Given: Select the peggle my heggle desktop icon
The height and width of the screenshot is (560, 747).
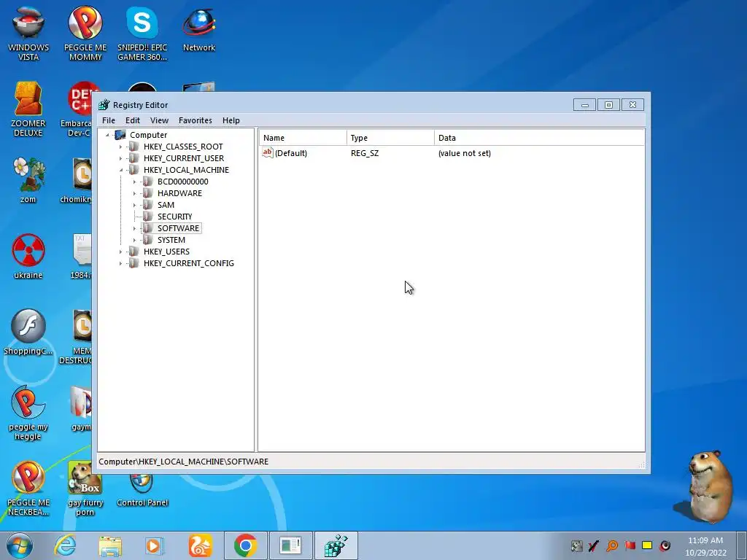Looking at the screenshot, I should pyautogui.click(x=28, y=413).
